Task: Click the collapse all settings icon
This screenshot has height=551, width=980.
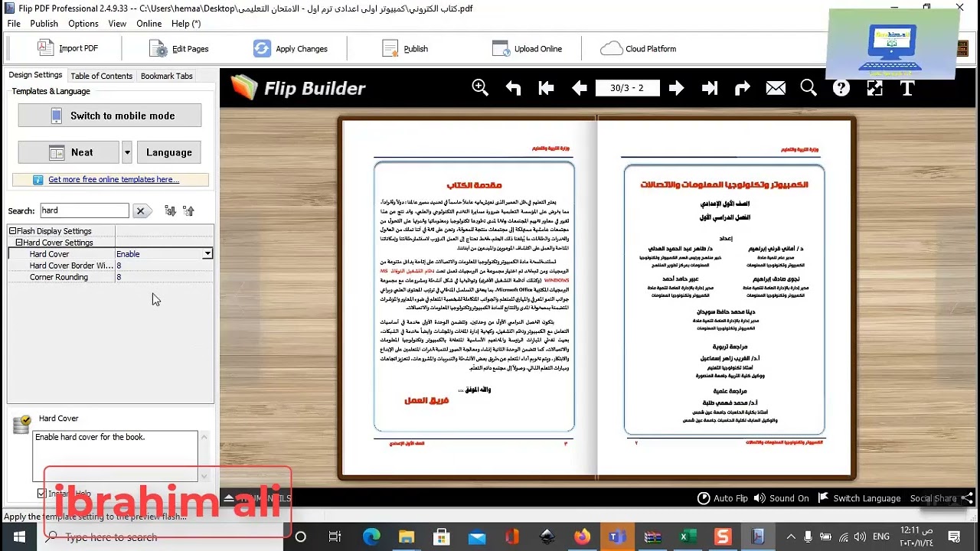Action: 188,210
